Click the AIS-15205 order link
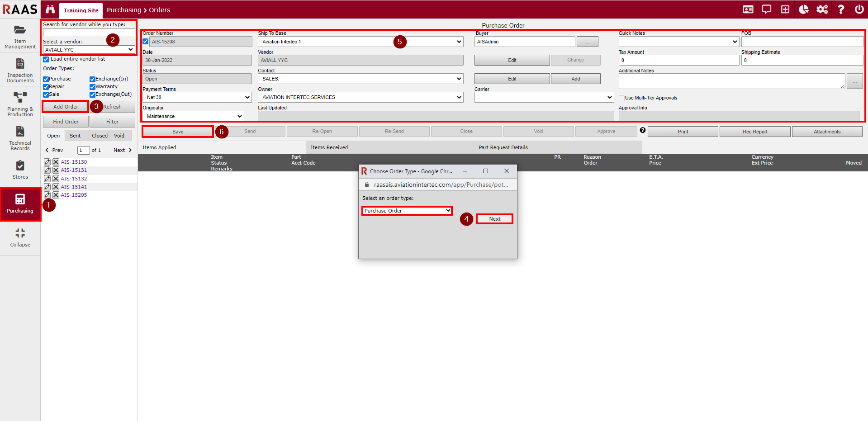This screenshot has width=868, height=421. coord(74,195)
